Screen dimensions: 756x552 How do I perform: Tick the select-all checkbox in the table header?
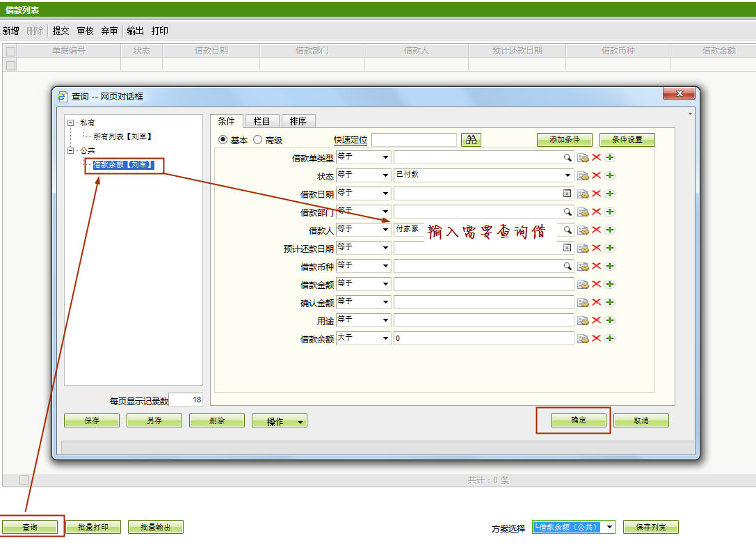10,52
